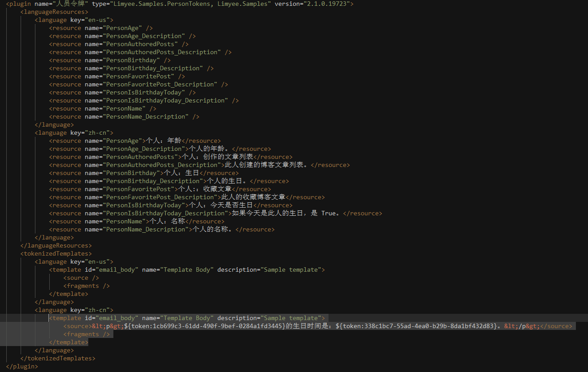Click the text 如果今天是此人的生日，是 True。

point(286,214)
